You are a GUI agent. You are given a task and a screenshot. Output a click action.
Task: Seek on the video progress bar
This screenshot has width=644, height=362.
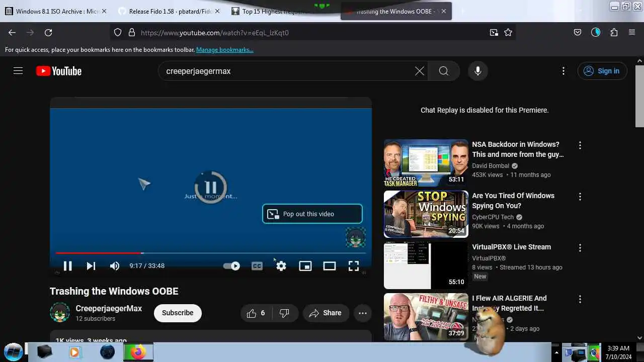[211, 253]
